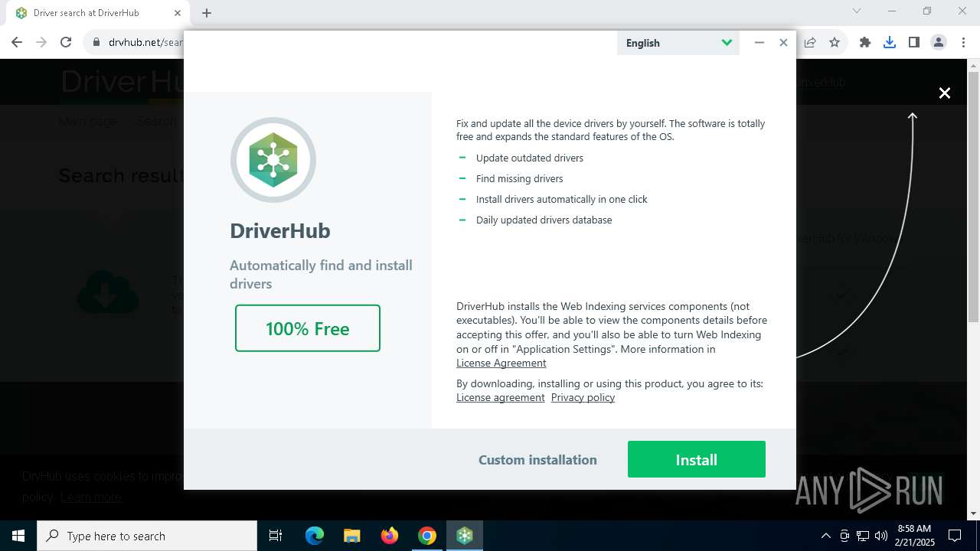Click the DriverHub website logo in header
This screenshot has height=551, width=980.
click(x=121, y=82)
